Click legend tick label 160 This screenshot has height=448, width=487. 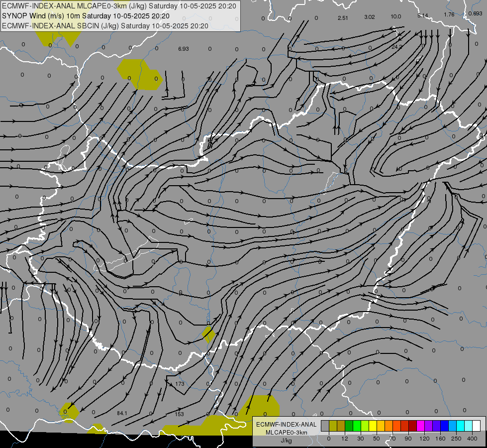point(440,439)
